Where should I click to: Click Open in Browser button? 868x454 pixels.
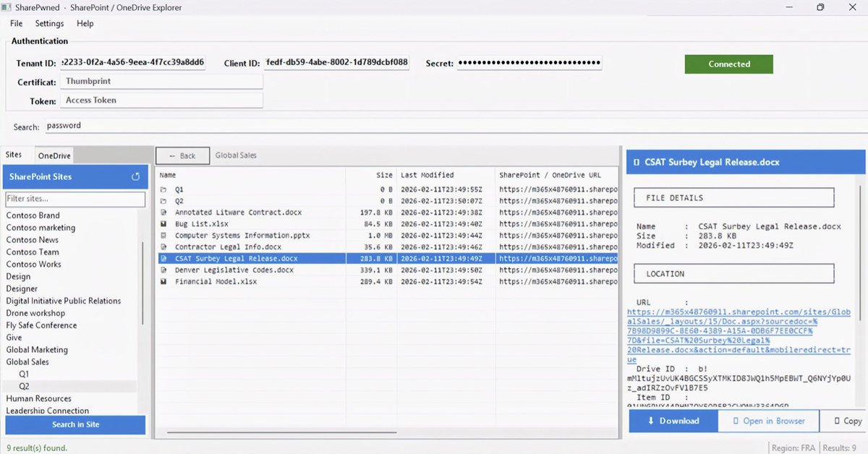769,421
